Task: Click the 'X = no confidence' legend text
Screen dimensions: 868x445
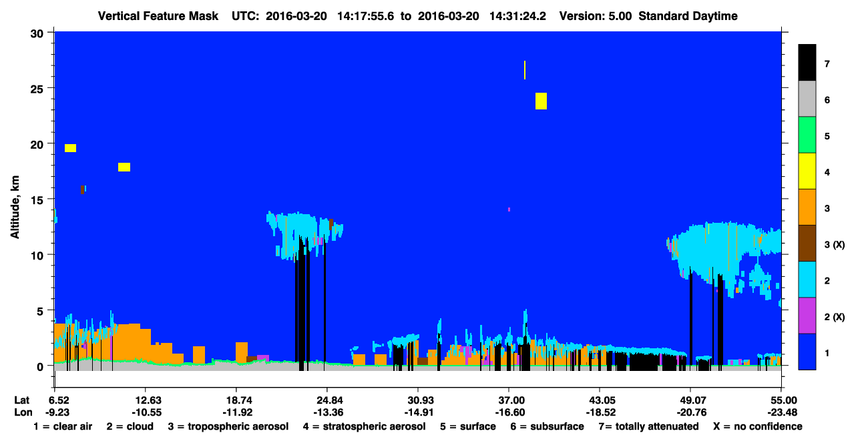Action: [758, 426]
